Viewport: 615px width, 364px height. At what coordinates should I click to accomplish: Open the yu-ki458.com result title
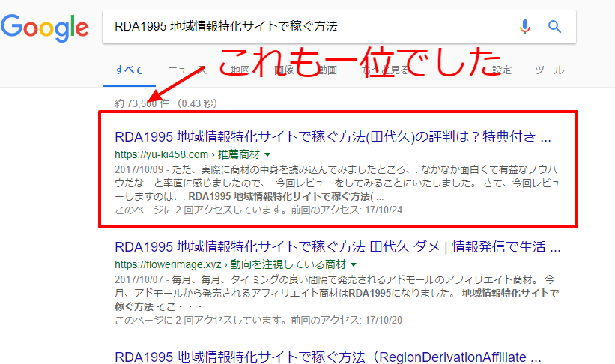pyautogui.click(x=333, y=136)
